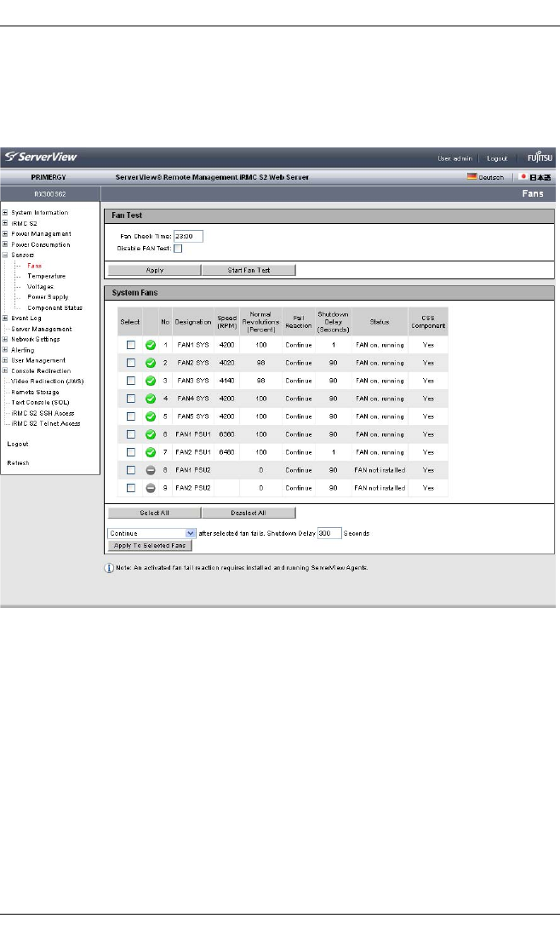Click the Designation column header
The image size is (560, 941).
(193, 322)
